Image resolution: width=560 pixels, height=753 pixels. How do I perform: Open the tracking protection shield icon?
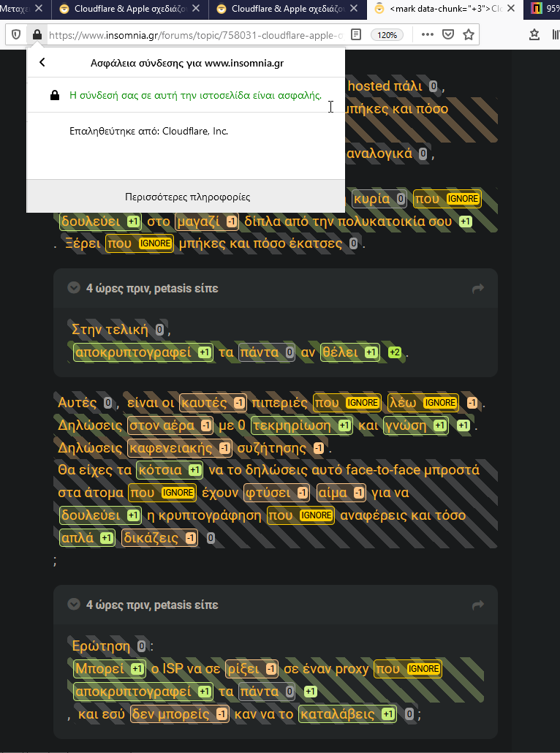click(x=16, y=34)
